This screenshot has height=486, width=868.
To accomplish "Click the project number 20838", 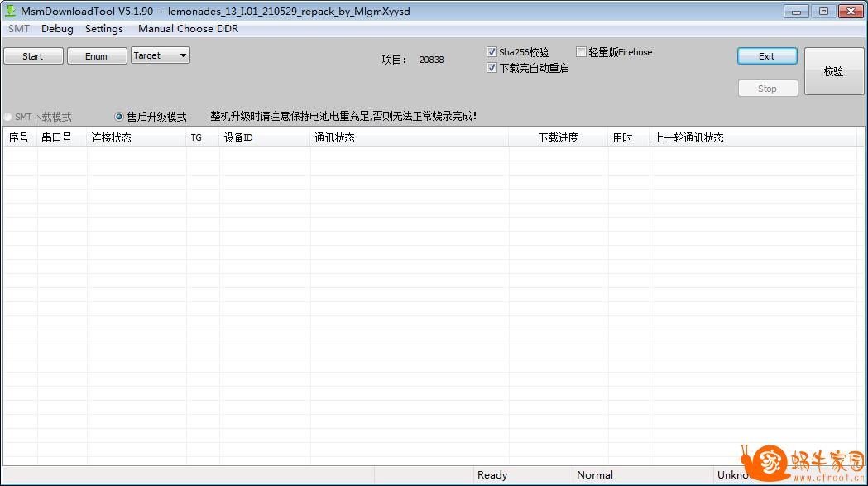I will click(x=431, y=60).
